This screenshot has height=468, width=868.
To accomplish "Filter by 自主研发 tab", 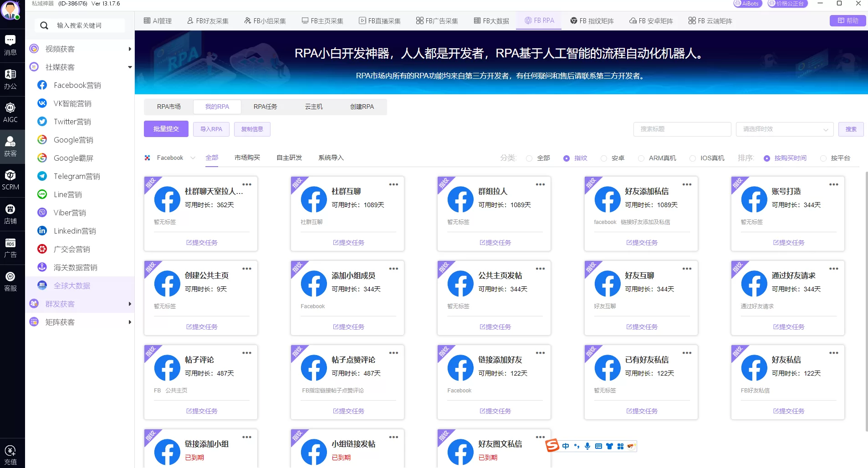I will click(x=289, y=158).
